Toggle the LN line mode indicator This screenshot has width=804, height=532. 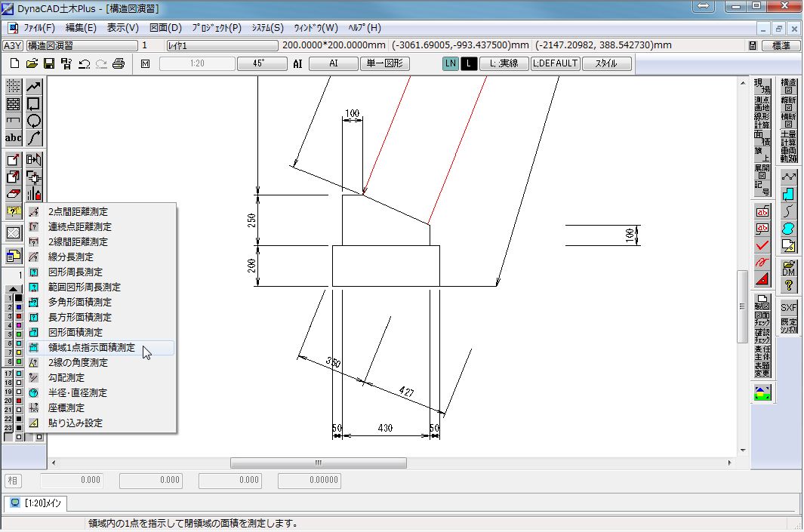pos(450,63)
